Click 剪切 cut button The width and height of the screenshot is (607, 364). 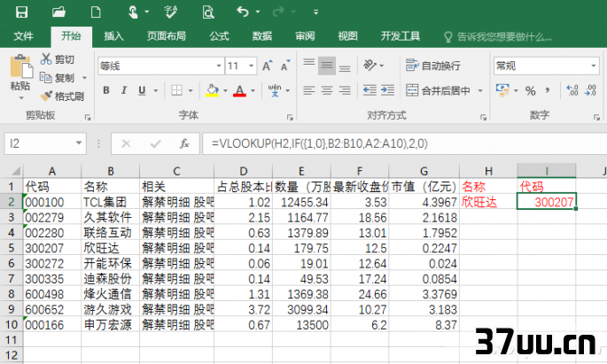(x=58, y=59)
